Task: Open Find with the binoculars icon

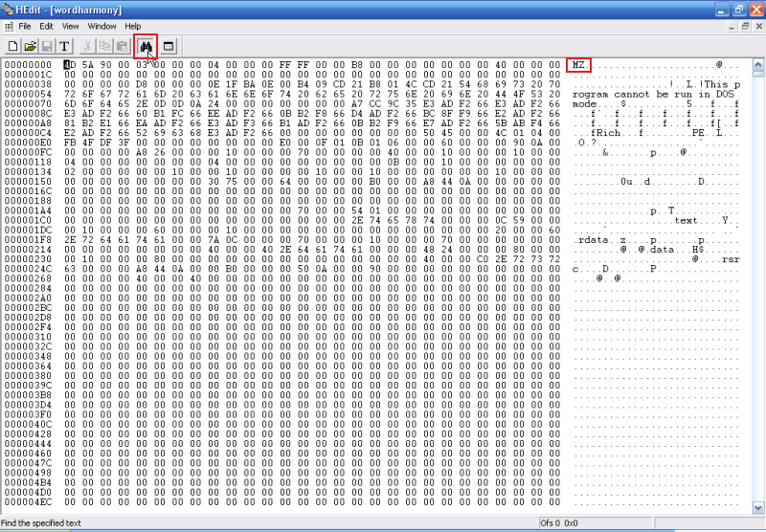Action: click(146, 46)
